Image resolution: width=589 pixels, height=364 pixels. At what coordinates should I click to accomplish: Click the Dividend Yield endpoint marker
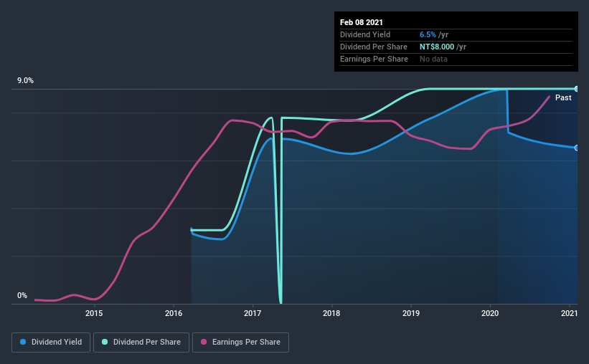point(576,148)
